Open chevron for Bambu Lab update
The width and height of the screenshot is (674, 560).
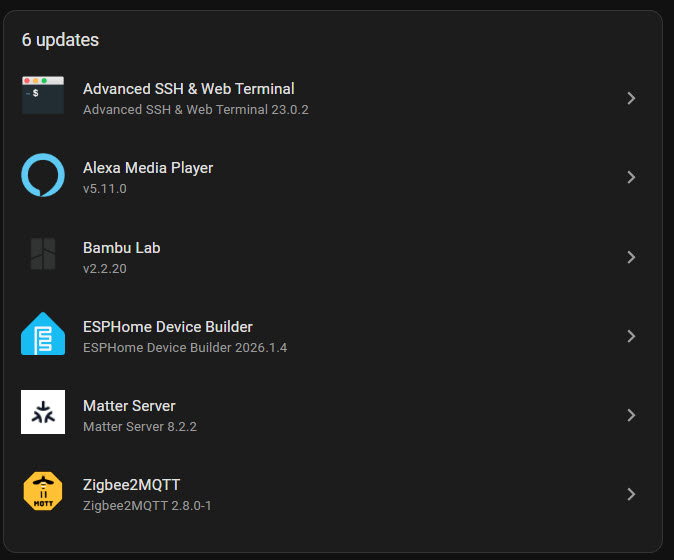631,257
